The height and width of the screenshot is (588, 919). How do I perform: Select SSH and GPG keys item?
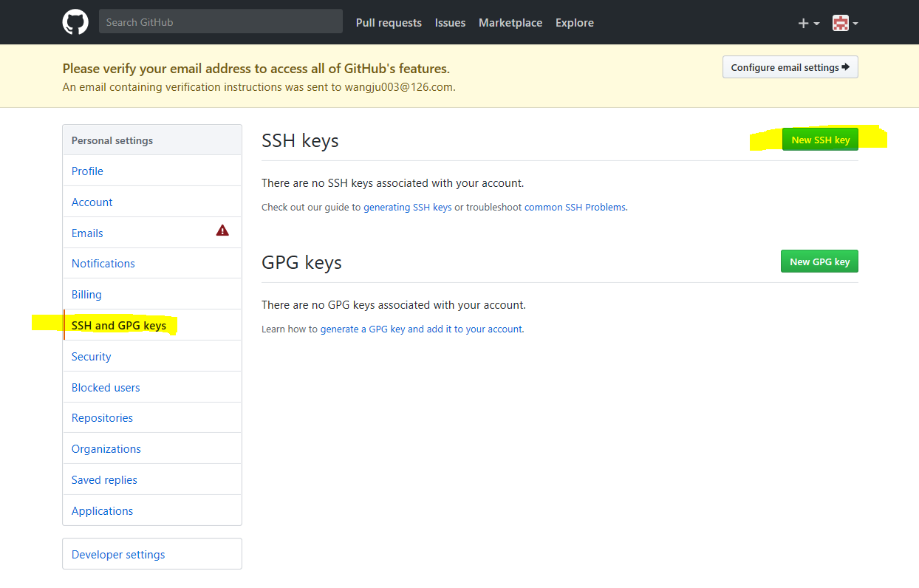[152, 325]
